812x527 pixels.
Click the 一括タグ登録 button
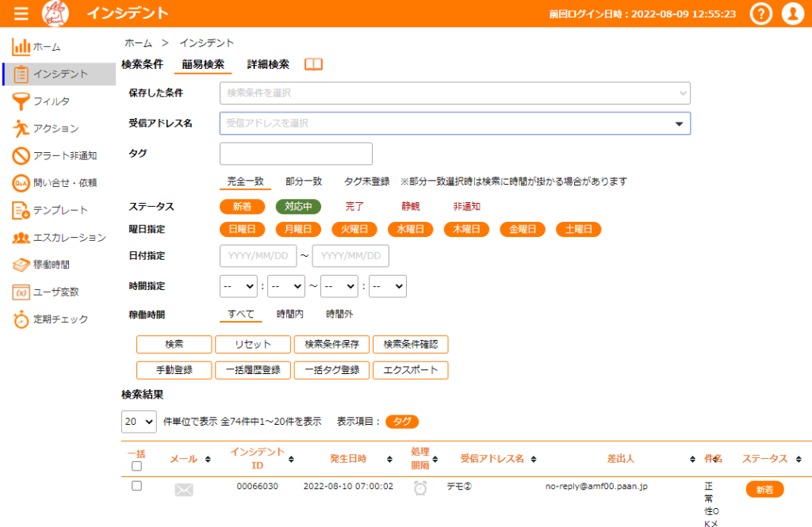click(x=331, y=370)
